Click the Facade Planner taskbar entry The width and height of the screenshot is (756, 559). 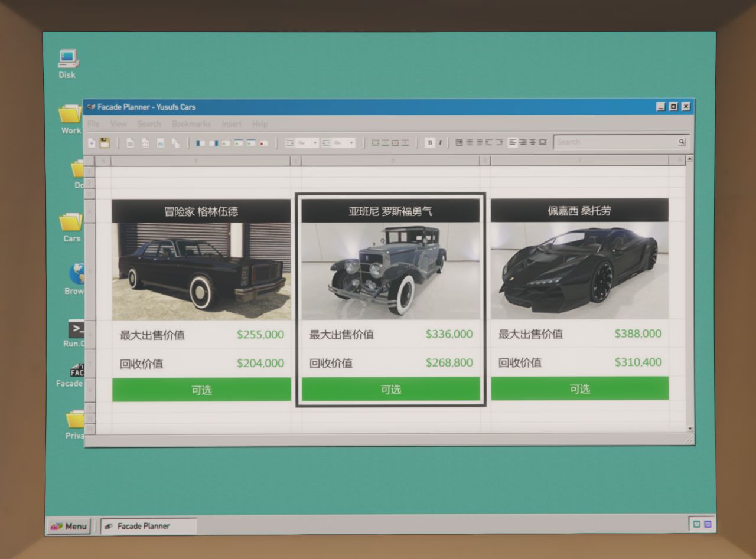pos(148,526)
